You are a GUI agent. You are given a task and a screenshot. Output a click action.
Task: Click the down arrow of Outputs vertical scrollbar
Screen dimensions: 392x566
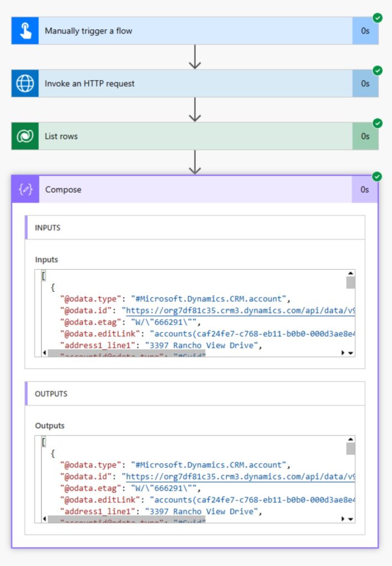click(351, 519)
